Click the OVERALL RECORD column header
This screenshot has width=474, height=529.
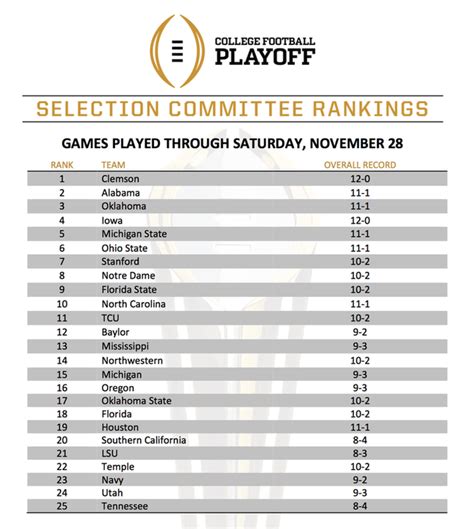[x=360, y=165]
